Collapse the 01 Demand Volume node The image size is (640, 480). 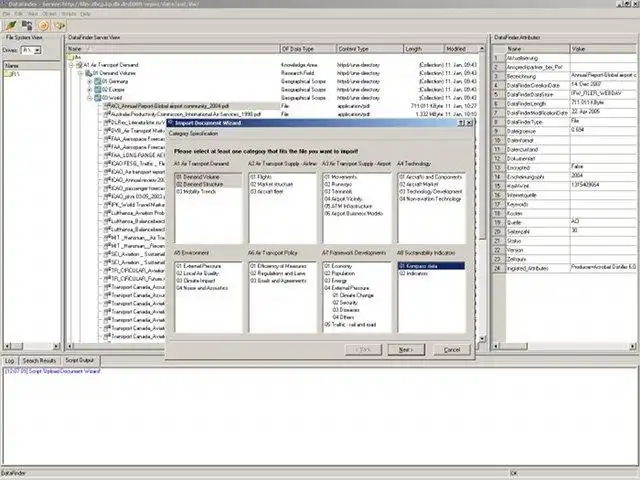[x=81, y=73]
